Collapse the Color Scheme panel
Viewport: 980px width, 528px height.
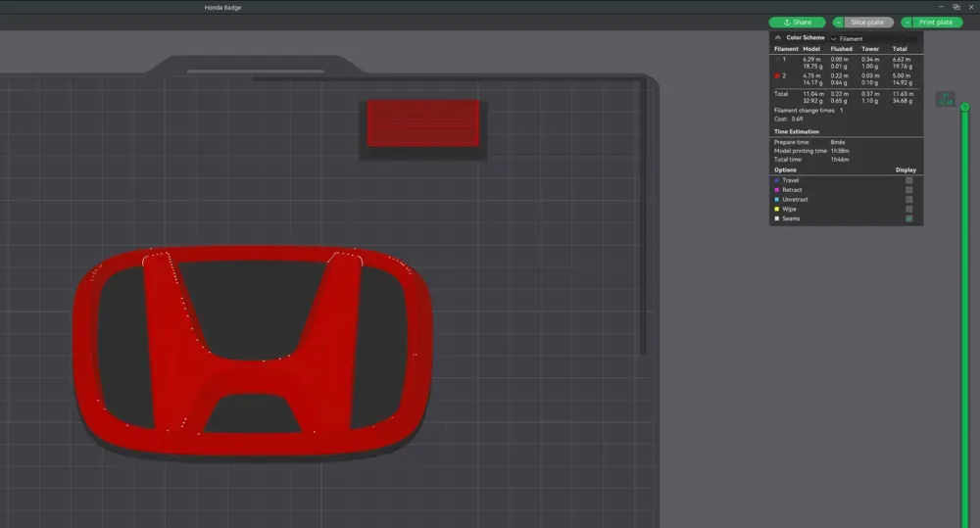point(778,37)
